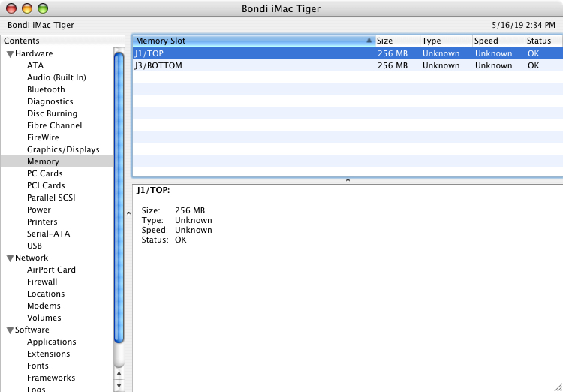The height and width of the screenshot is (392, 563).
Task: Click sidebar scrollbar down arrow
Action: (x=119, y=386)
